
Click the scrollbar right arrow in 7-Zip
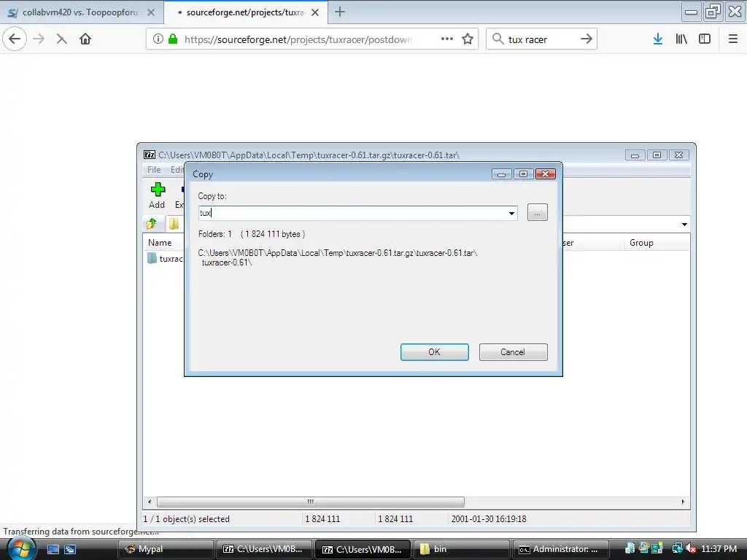[683, 502]
